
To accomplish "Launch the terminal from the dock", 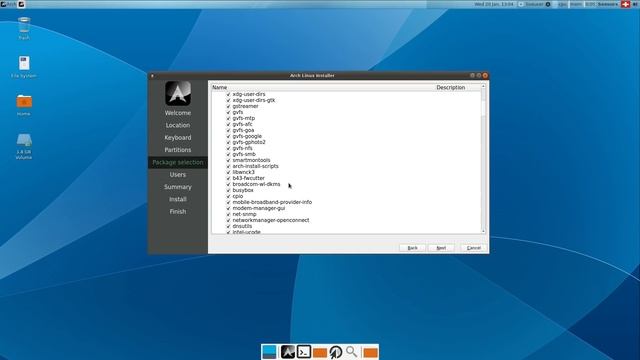I will 304,352.
